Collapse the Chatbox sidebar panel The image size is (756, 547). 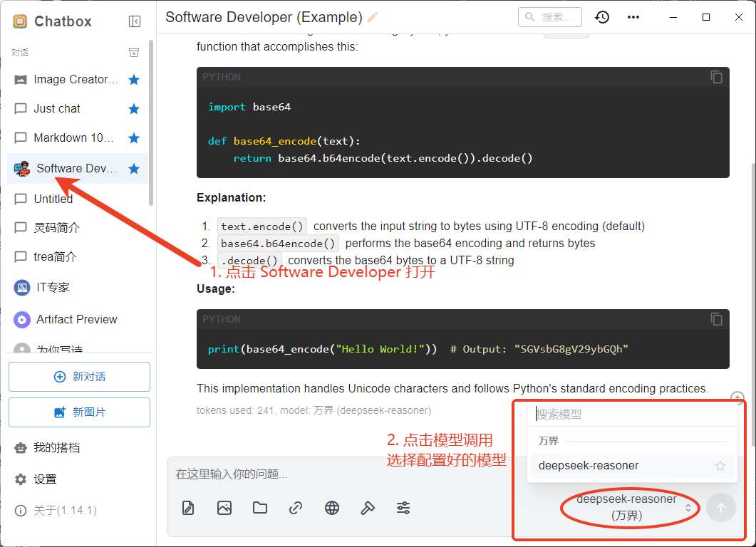(x=135, y=21)
